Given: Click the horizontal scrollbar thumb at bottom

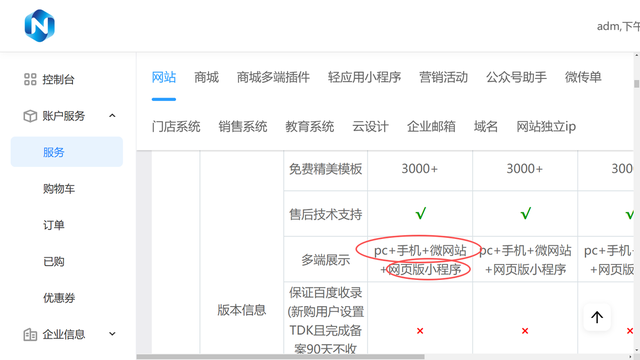Looking at the screenshot, I should [280, 357].
